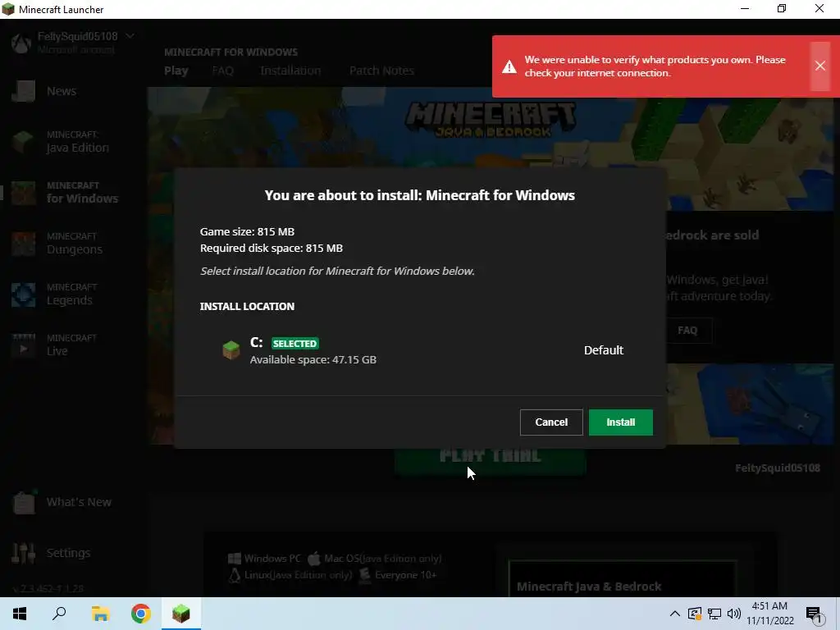Show hidden system tray icons chevron
840x630 pixels.
click(x=674, y=614)
